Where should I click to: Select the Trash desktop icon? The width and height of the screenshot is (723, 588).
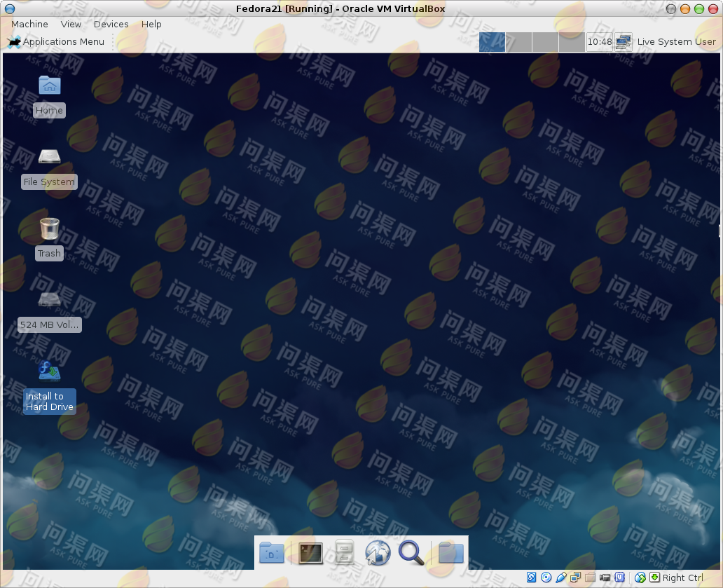[49, 239]
